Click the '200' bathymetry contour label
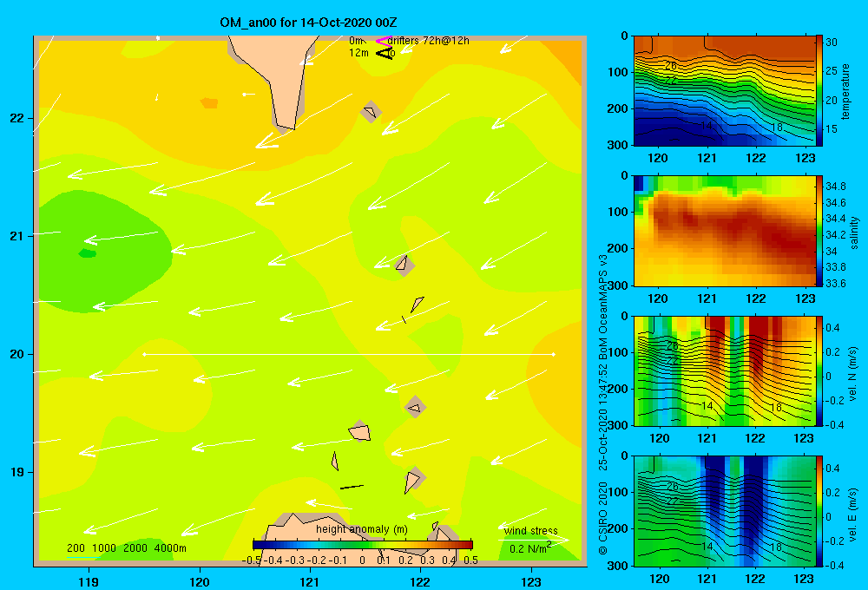Screen dimensions: 868x590 pos(76,548)
